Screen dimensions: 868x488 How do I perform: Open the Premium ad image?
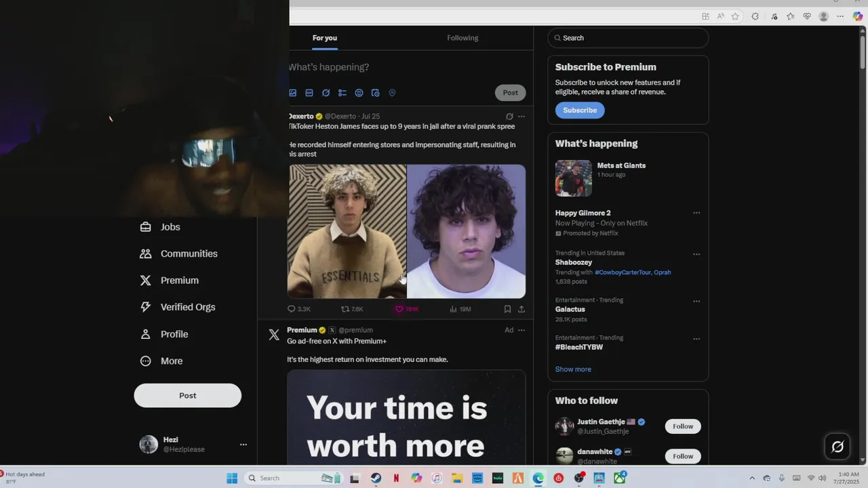pos(406,418)
